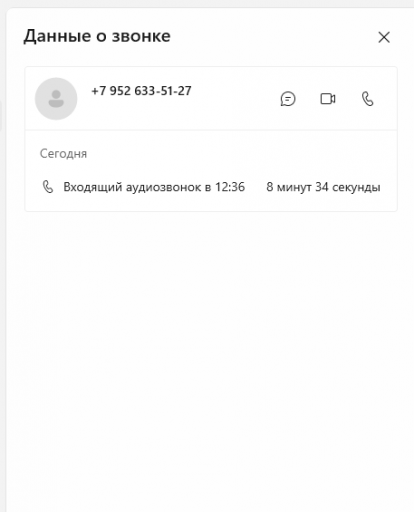Start a video call with the contact

coord(328,99)
